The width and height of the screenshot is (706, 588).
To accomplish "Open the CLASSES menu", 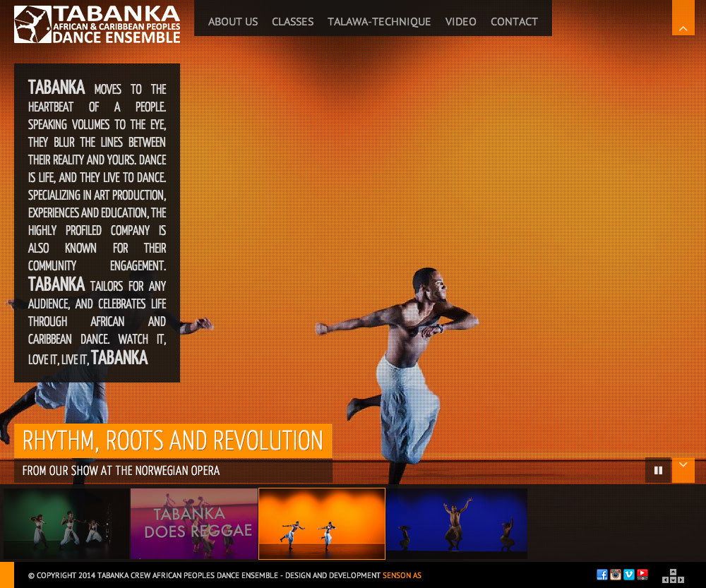I will [292, 22].
